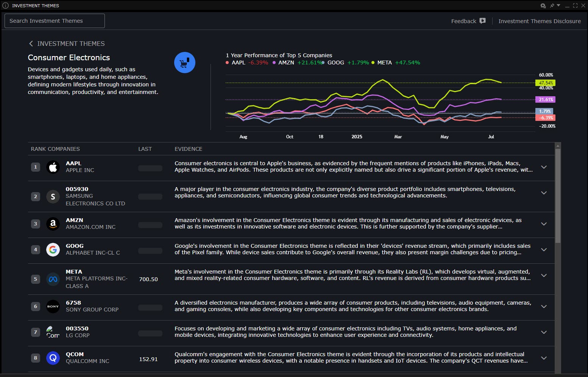Go back via INVESTMENT THEMES breadcrumb text
The height and width of the screenshot is (377, 588).
coord(71,44)
